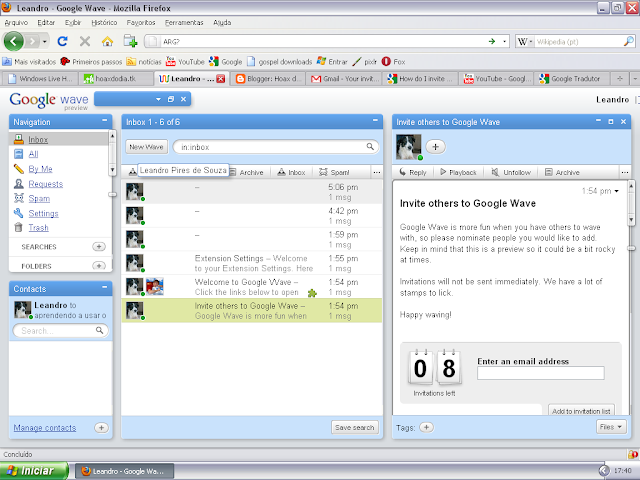Viewport: 640px width, 480px height.
Task: Open YouTube bookmark
Action: coord(185,62)
